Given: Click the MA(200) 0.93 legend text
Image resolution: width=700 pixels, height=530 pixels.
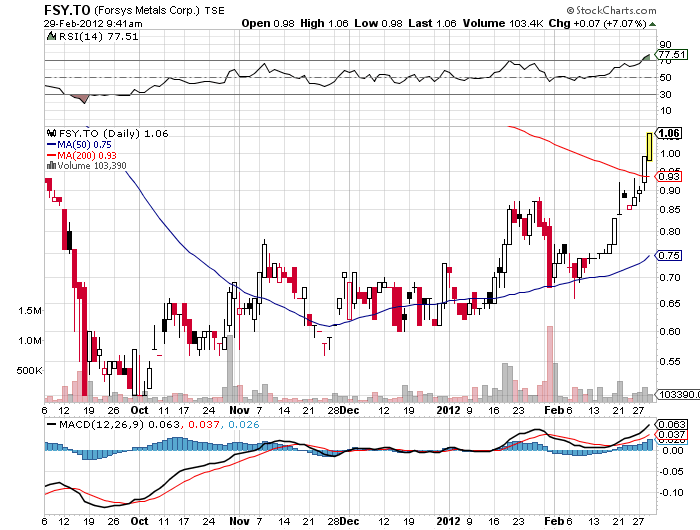Looking at the screenshot, I should (x=87, y=155).
